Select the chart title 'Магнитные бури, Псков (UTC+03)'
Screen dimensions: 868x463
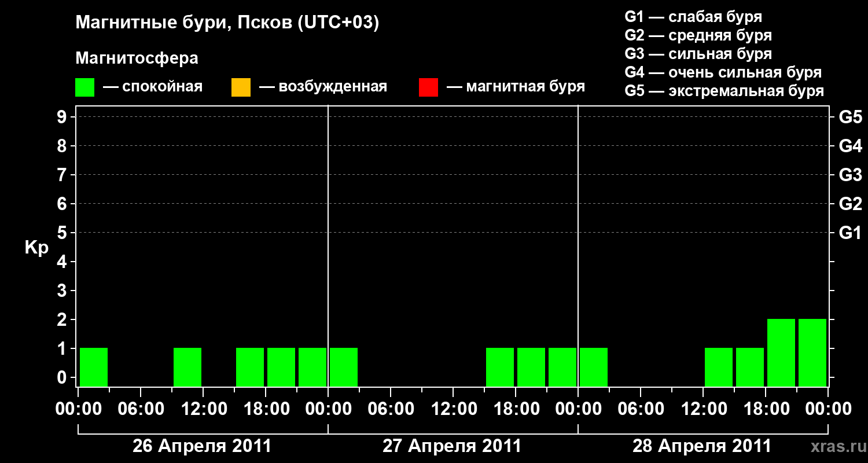point(227,23)
